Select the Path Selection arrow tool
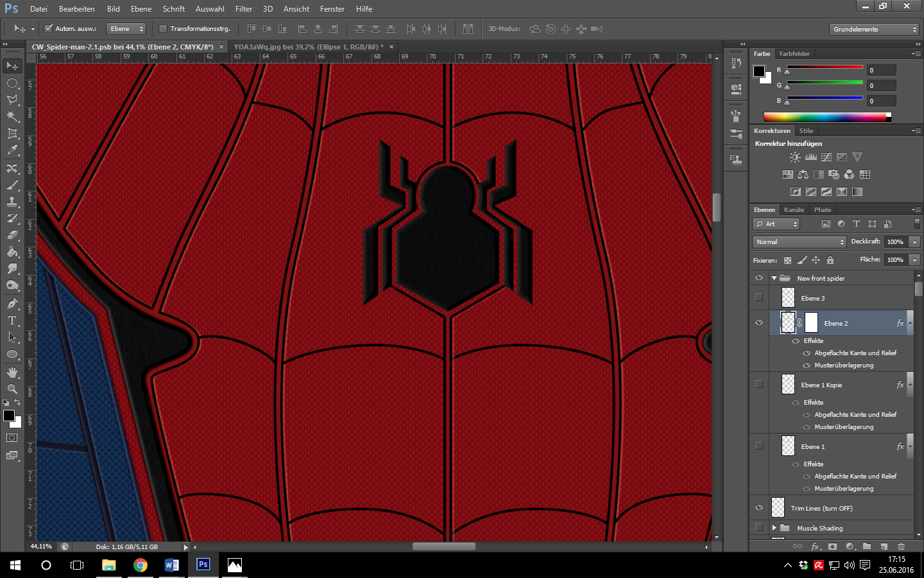924x578 pixels. tap(12, 337)
